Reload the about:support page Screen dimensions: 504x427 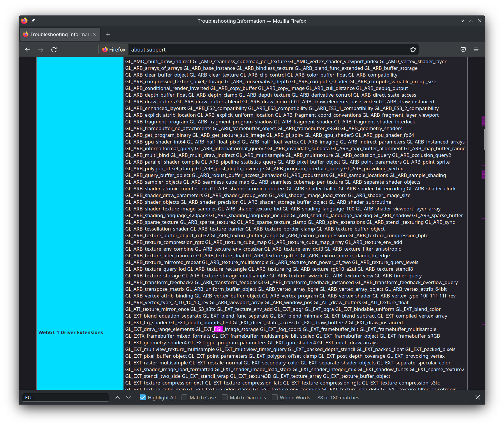54,50
